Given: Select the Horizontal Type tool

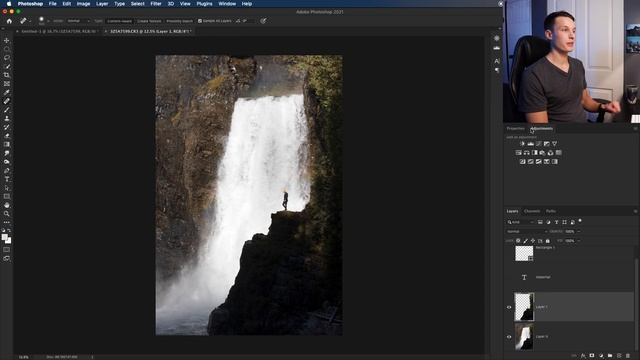Looking at the screenshot, I should pos(7,179).
